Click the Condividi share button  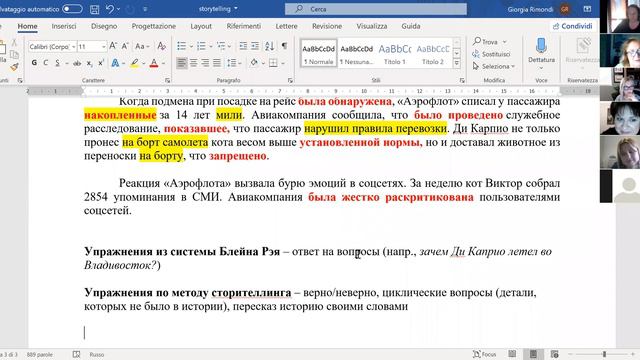click(x=572, y=26)
